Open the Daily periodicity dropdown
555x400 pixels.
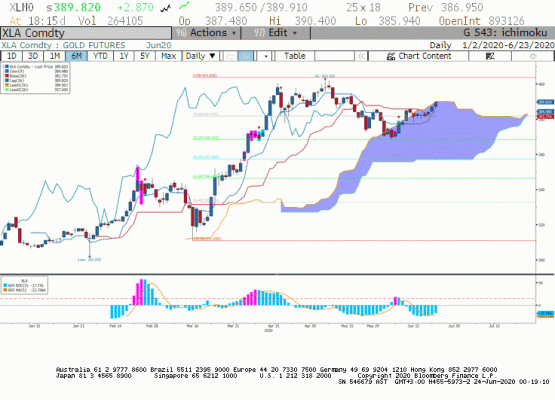click(201, 56)
